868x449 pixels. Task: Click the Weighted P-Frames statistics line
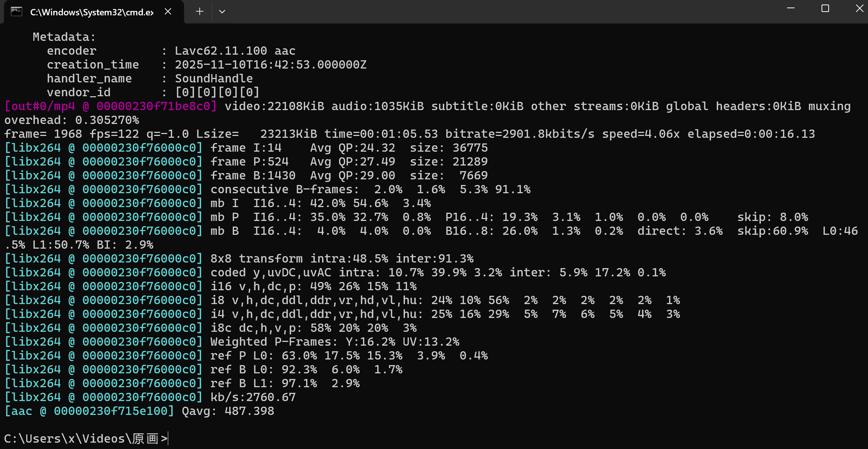tap(335, 342)
